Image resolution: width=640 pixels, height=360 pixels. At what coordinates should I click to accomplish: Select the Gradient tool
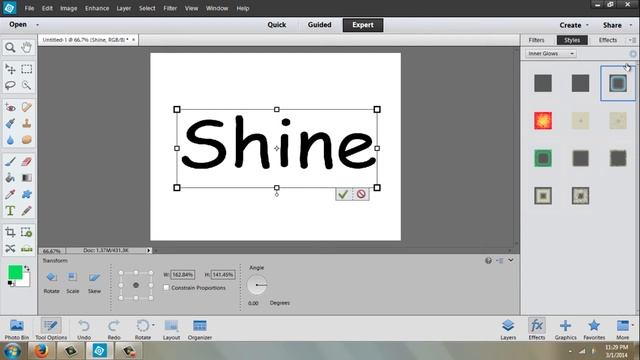27,178
